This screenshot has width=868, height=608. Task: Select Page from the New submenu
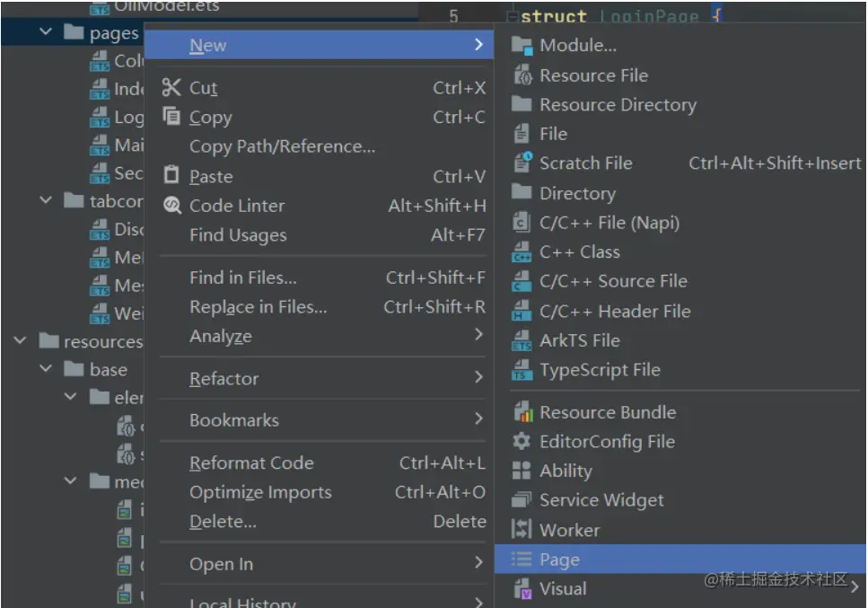[x=559, y=560]
